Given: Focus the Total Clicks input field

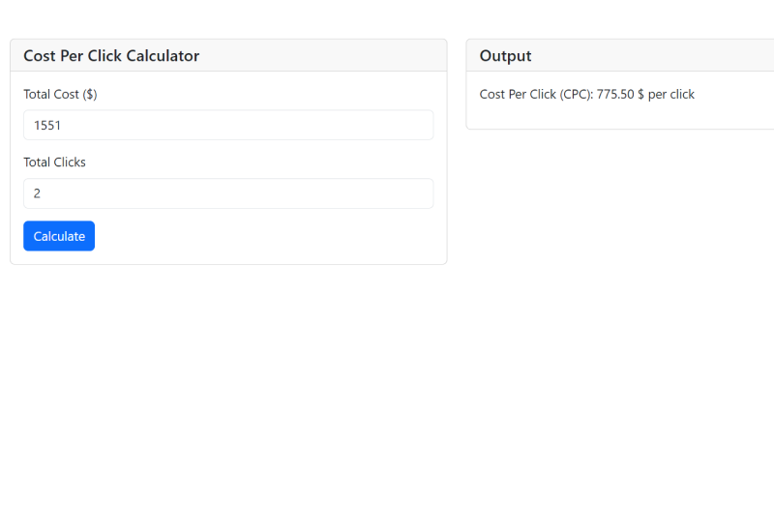Looking at the screenshot, I should coord(228,193).
